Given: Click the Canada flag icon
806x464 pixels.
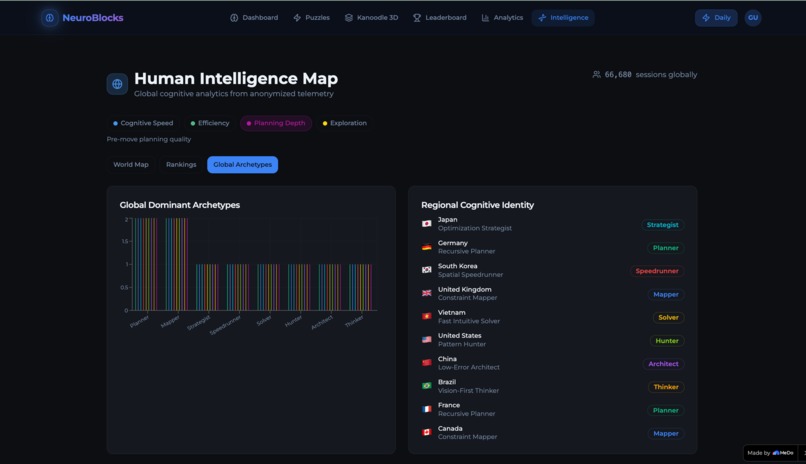Looking at the screenshot, I should pos(427,433).
